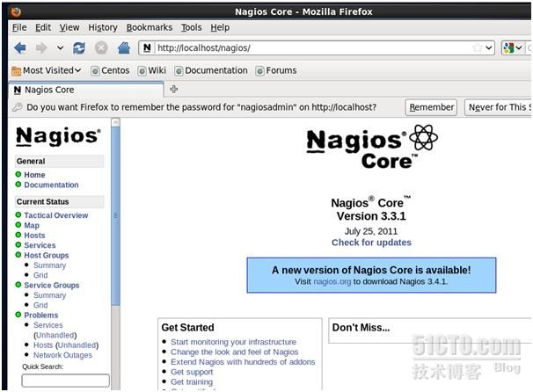Go to the Home page icon in toolbar
Viewport: 533px width, 392px height.
click(124, 47)
